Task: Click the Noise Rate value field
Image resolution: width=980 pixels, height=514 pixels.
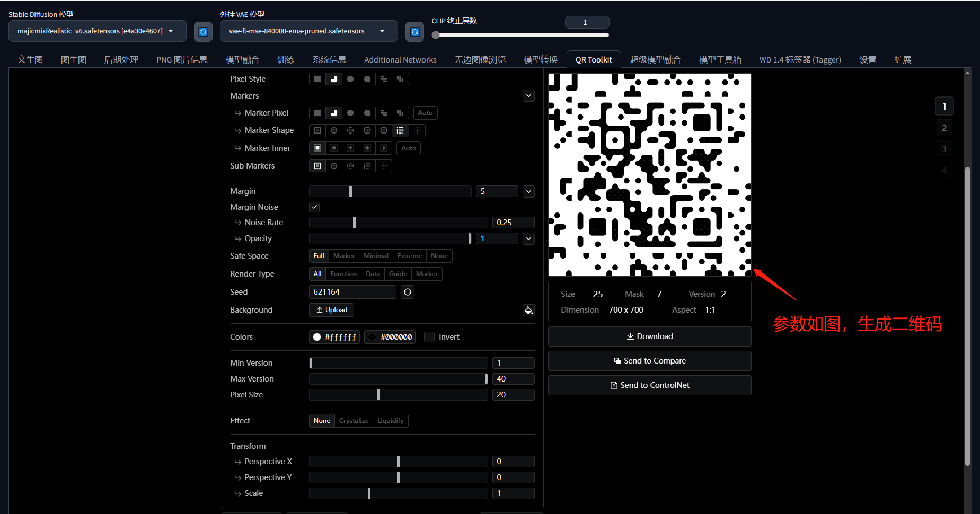Action: point(513,223)
